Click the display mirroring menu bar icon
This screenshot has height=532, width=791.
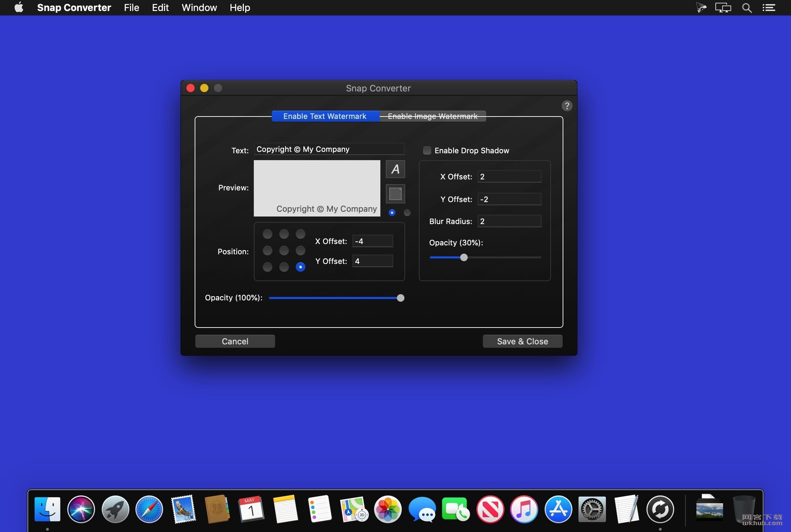723,8
